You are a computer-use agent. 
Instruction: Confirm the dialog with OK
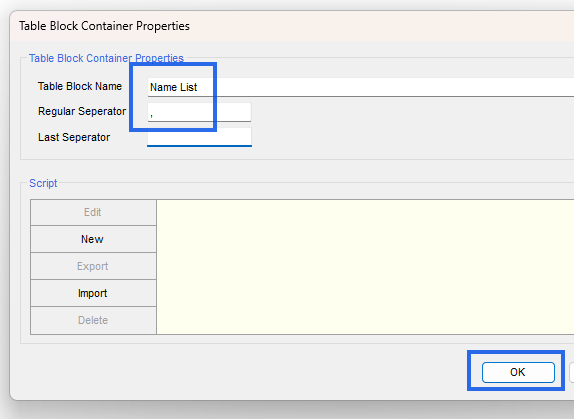click(518, 372)
